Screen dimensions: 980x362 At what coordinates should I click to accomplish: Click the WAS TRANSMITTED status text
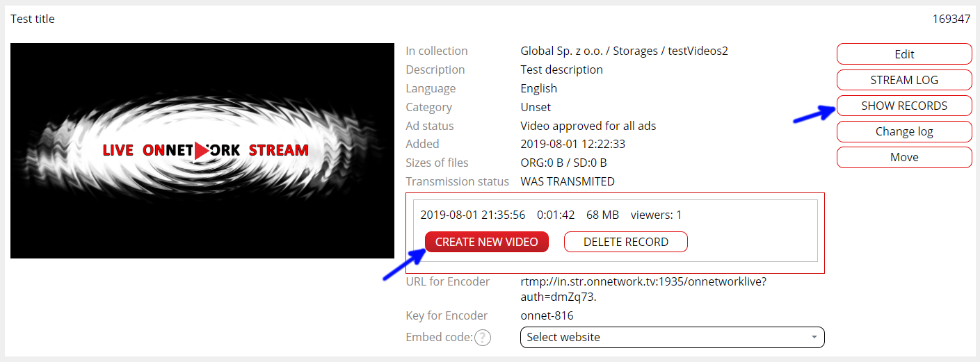coord(568,181)
